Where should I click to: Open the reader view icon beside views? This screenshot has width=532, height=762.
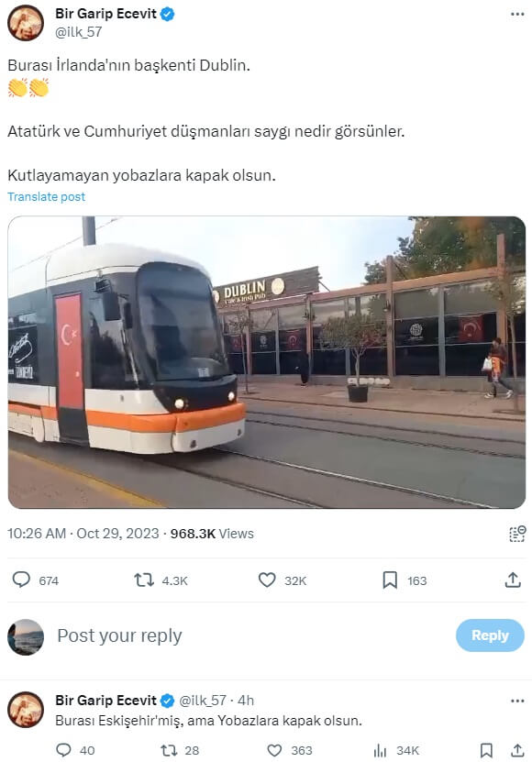tap(517, 534)
